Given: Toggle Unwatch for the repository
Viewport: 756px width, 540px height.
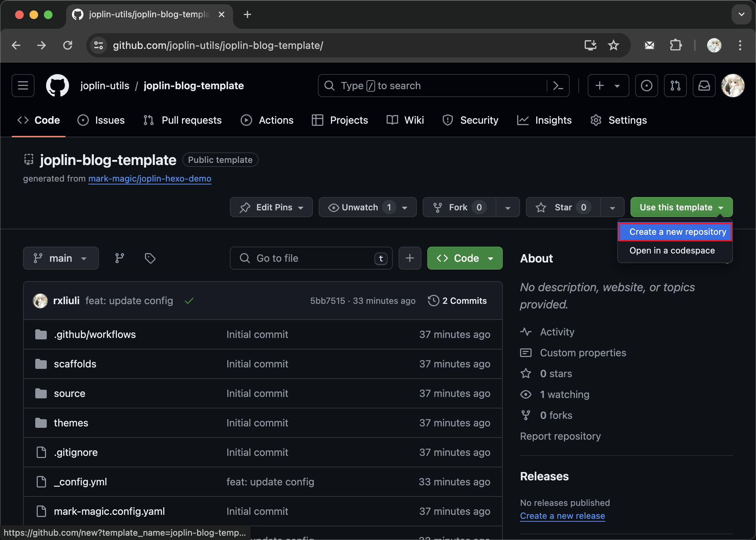Looking at the screenshot, I should click(360, 207).
